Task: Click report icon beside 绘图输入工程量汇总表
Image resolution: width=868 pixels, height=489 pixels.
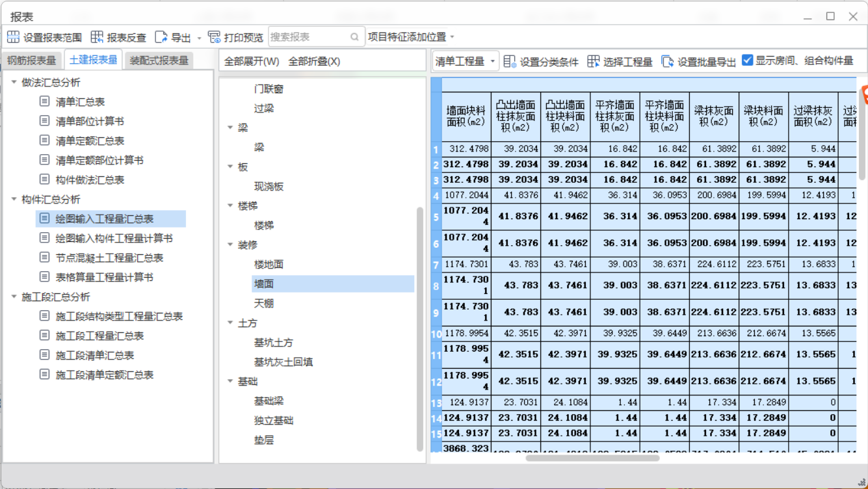Action: point(44,218)
